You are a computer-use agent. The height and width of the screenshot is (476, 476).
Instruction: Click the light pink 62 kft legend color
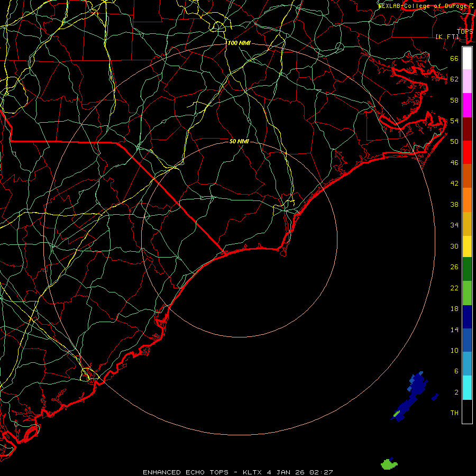coord(467,81)
